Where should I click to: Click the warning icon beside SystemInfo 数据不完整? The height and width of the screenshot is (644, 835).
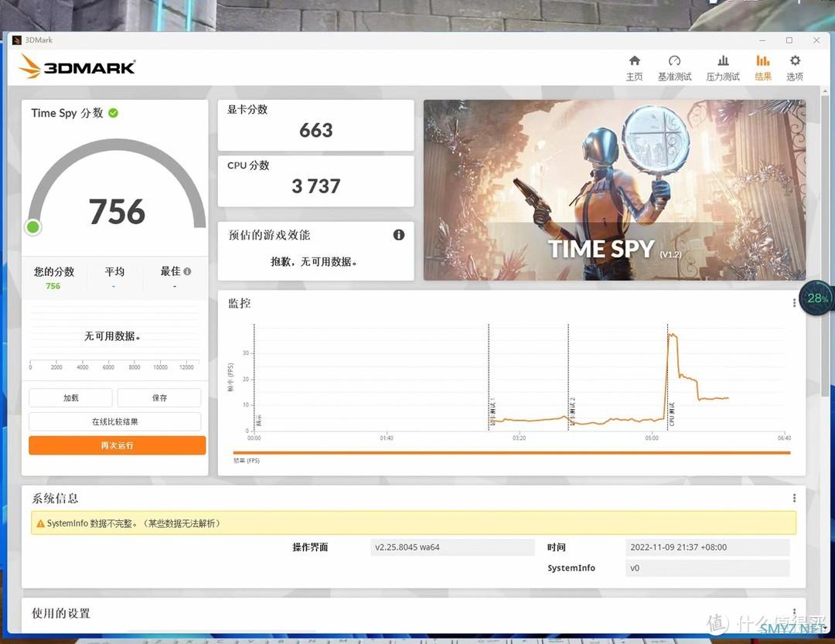40,523
